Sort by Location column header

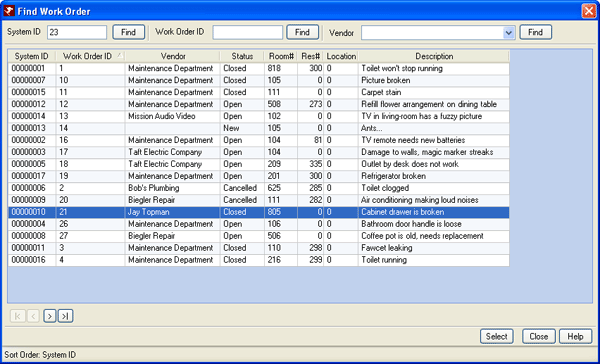[x=341, y=56]
